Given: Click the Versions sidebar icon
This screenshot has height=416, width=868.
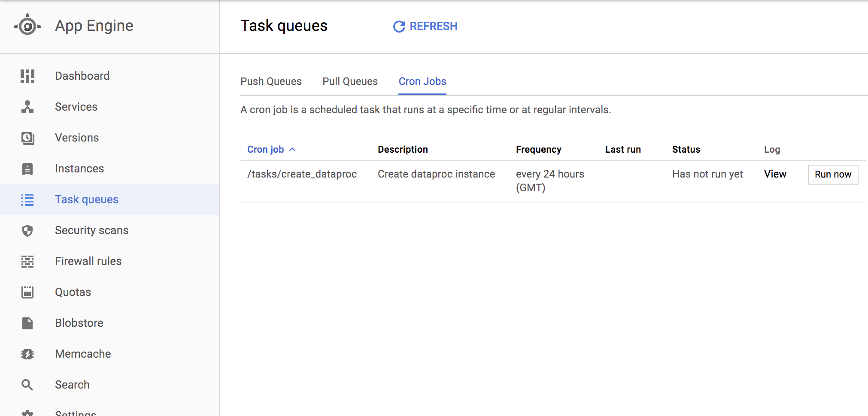Looking at the screenshot, I should pyautogui.click(x=27, y=138).
